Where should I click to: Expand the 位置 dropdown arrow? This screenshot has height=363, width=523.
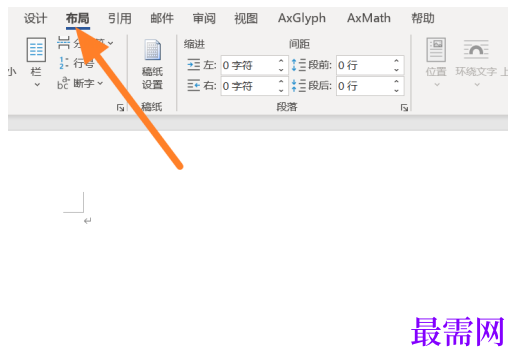click(437, 85)
